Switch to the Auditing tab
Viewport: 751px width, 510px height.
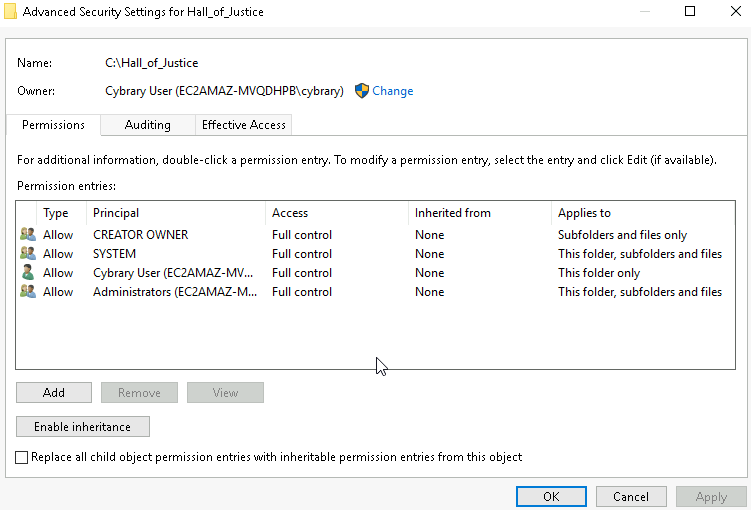tap(147, 125)
